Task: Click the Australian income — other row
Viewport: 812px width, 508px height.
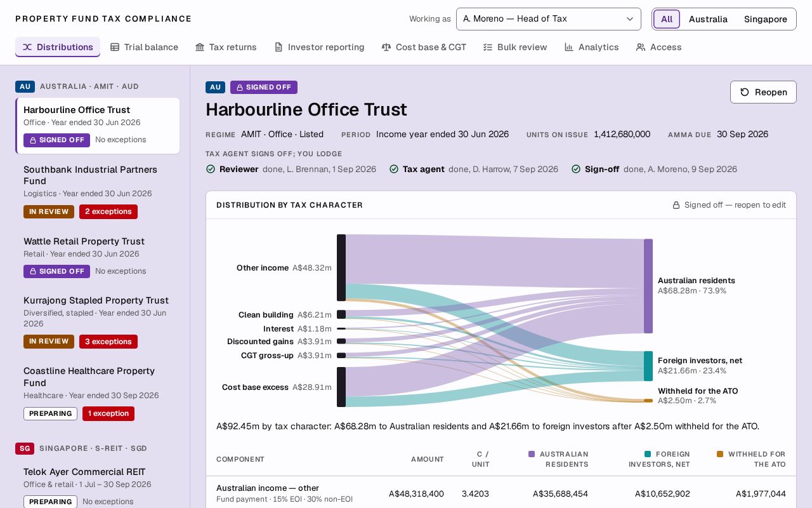Action: [x=501, y=493]
